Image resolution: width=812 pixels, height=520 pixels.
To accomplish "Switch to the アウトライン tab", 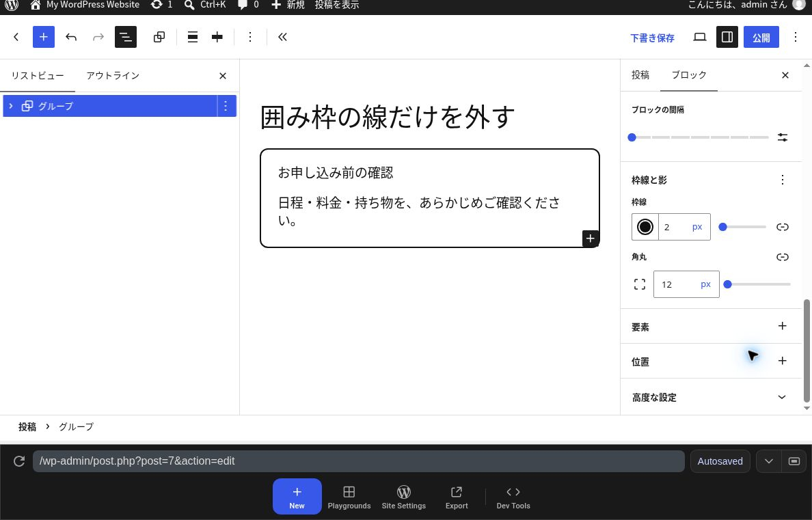I will tap(113, 76).
